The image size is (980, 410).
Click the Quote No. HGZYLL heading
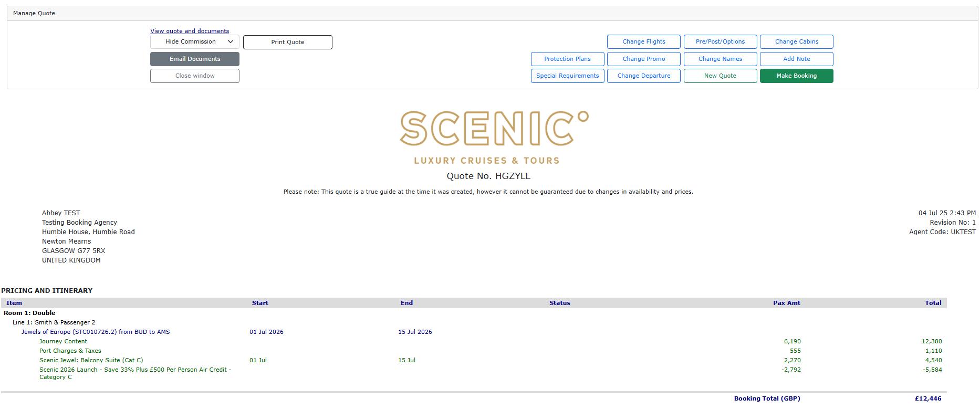488,176
